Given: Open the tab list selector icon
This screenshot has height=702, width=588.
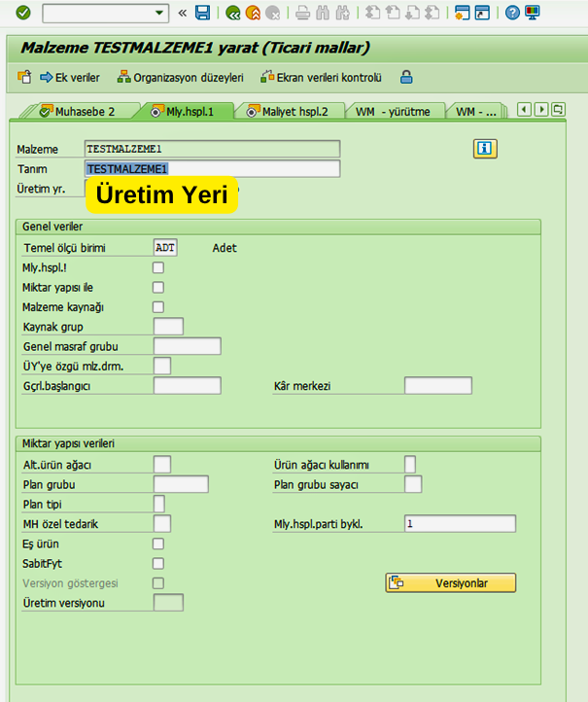Looking at the screenshot, I should 558,110.
